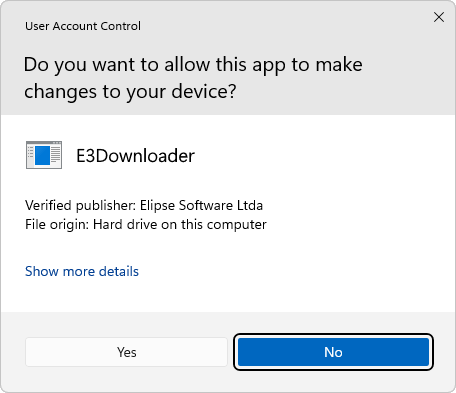Click 'Hard drive on this computer' text
The image size is (456, 393).
coord(180,224)
